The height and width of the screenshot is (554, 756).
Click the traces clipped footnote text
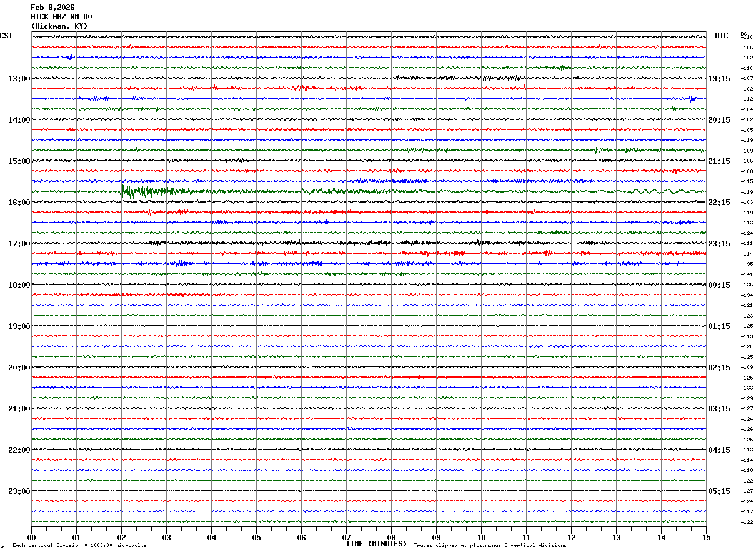490,546
